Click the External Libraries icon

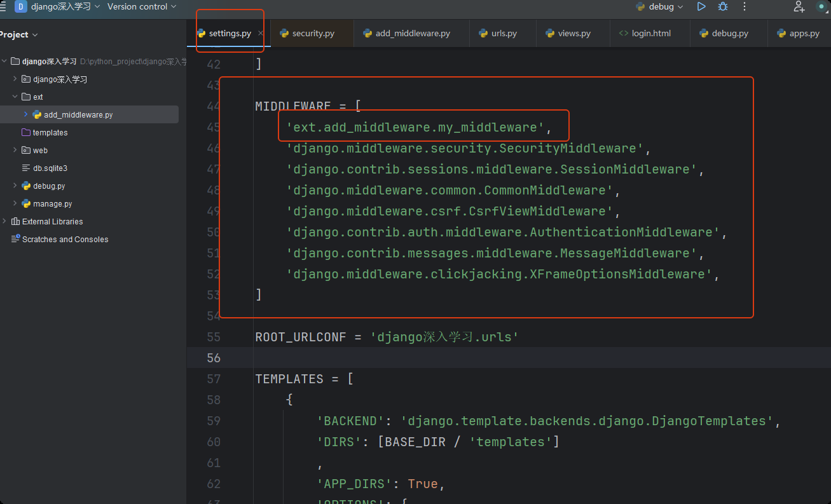[15, 222]
